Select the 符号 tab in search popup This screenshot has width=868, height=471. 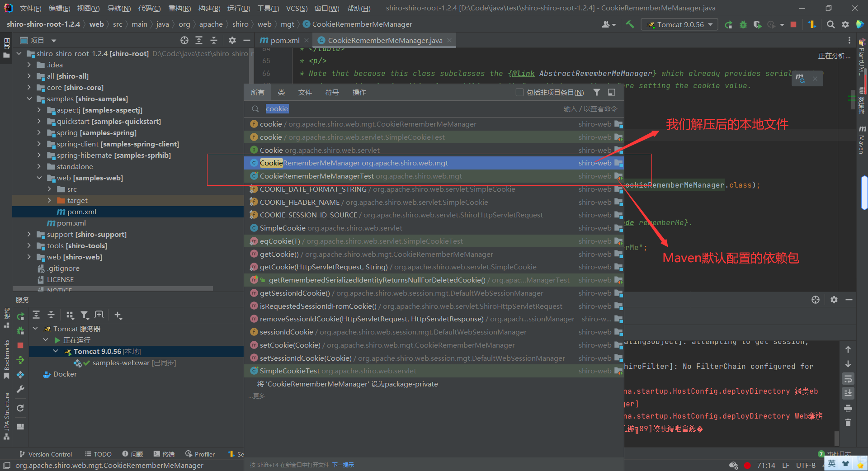pyautogui.click(x=332, y=92)
